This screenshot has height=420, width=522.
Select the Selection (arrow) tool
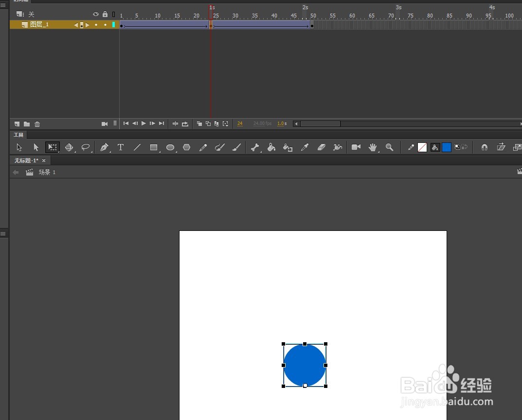18,147
